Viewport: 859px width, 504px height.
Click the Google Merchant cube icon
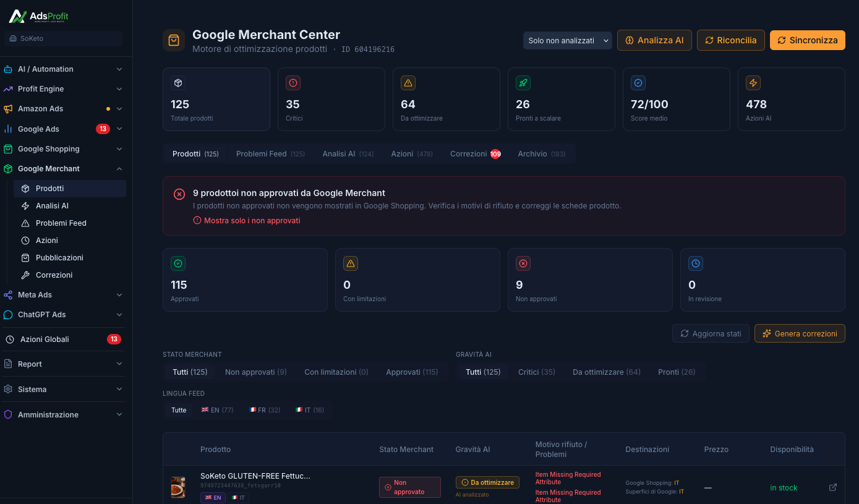pos(8,169)
